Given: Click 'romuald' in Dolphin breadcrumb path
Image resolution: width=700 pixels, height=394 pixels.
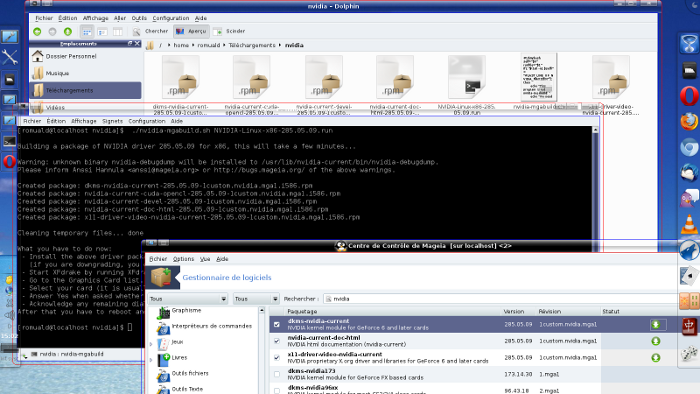Looking at the screenshot, I should 208,45.
